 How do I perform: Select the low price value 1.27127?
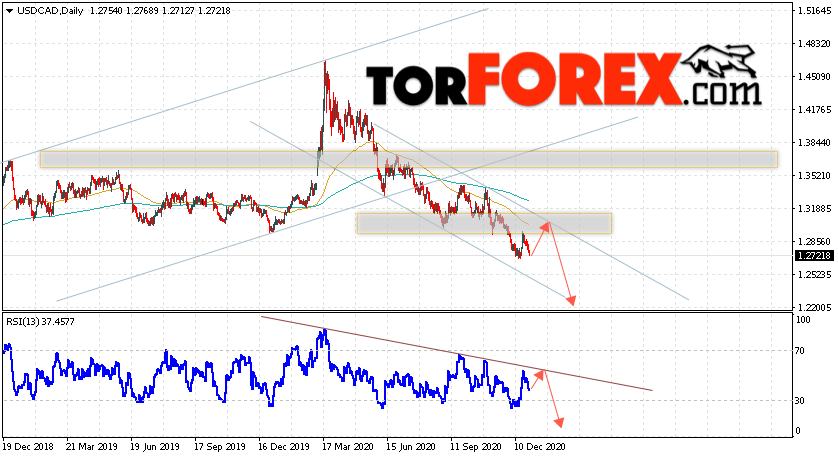(x=178, y=11)
